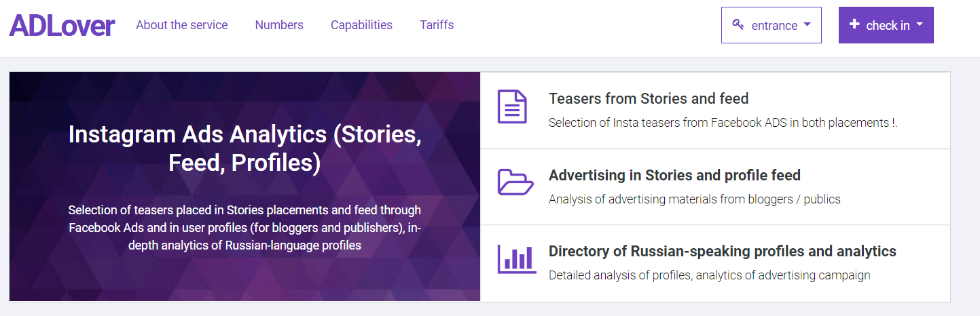The height and width of the screenshot is (316, 980).
Task: Open the About the service menu item
Action: [x=181, y=25]
